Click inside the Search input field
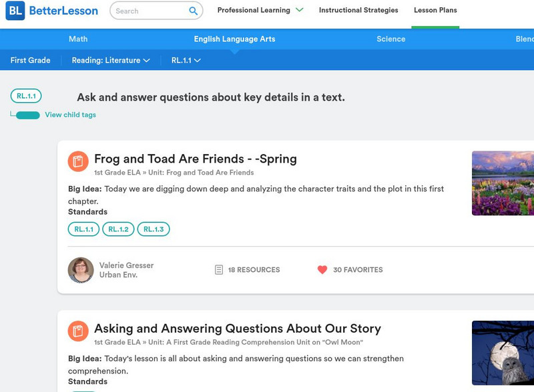This screenshot has height=392, width=534. pyautogui.click(x=147, y=11)
